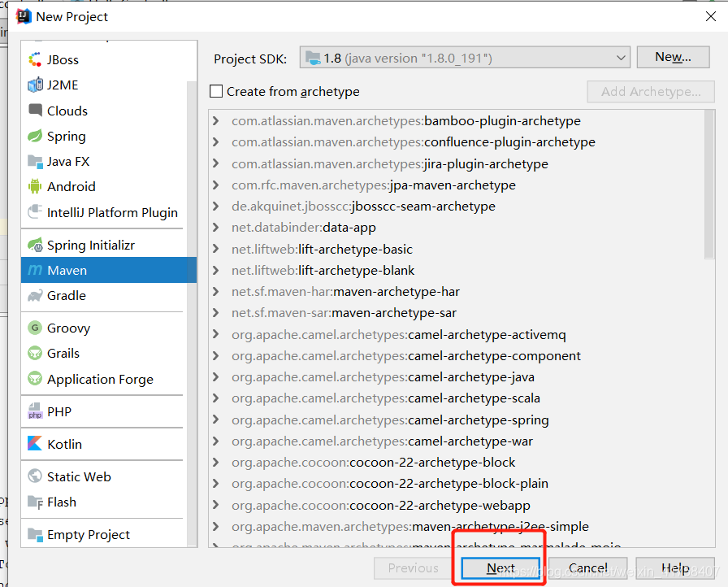Expand bamboo-plugin-archetype row
Screen dimensions: 728x587
215,121
